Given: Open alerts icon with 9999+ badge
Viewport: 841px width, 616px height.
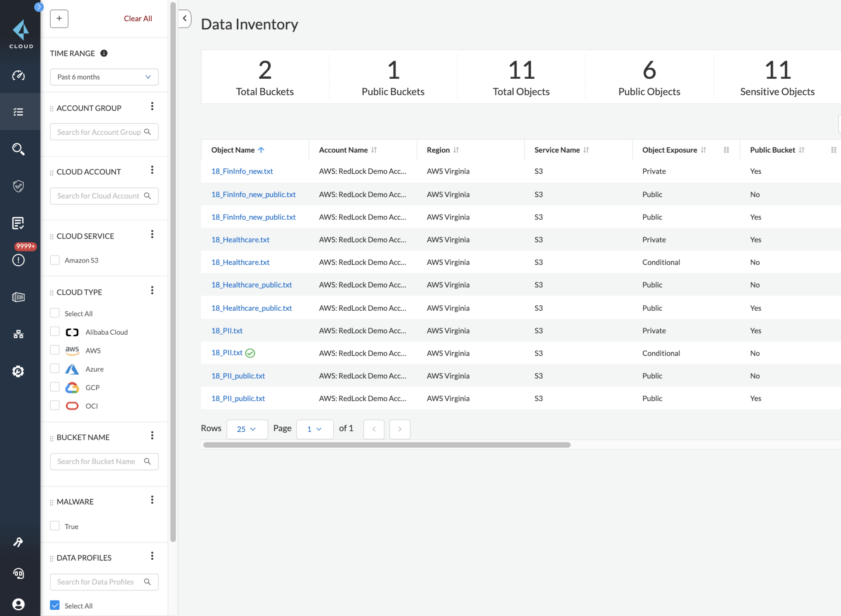Looking at the screenshot, I should (18, 259).
